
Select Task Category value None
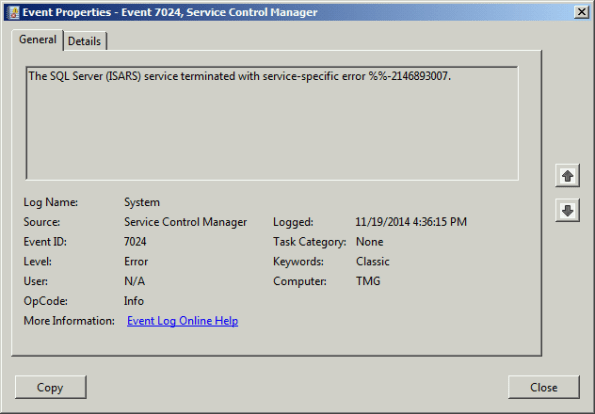coord(369,242)
